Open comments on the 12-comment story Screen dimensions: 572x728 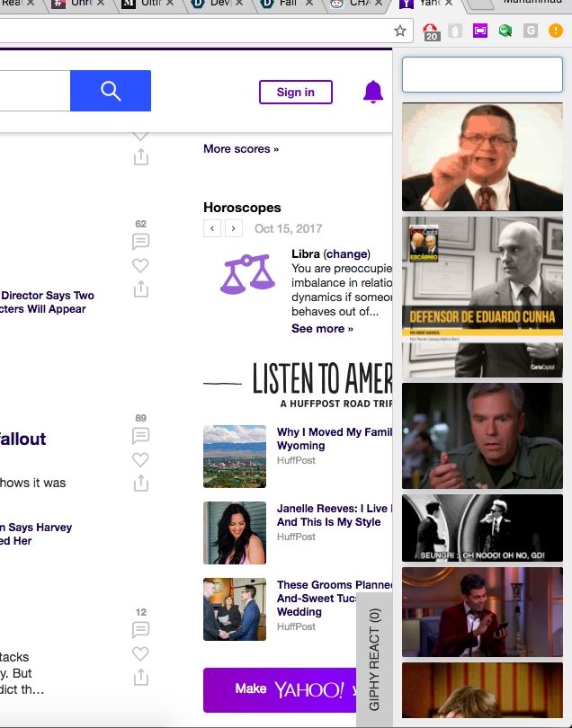click(141, 629)
